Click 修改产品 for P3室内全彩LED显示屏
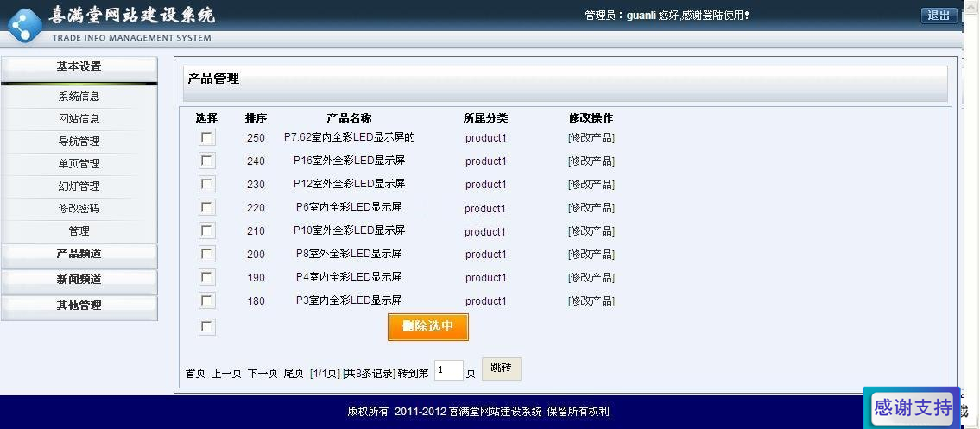The width and height of the screenshot is (980, 429). coord(591,301)
